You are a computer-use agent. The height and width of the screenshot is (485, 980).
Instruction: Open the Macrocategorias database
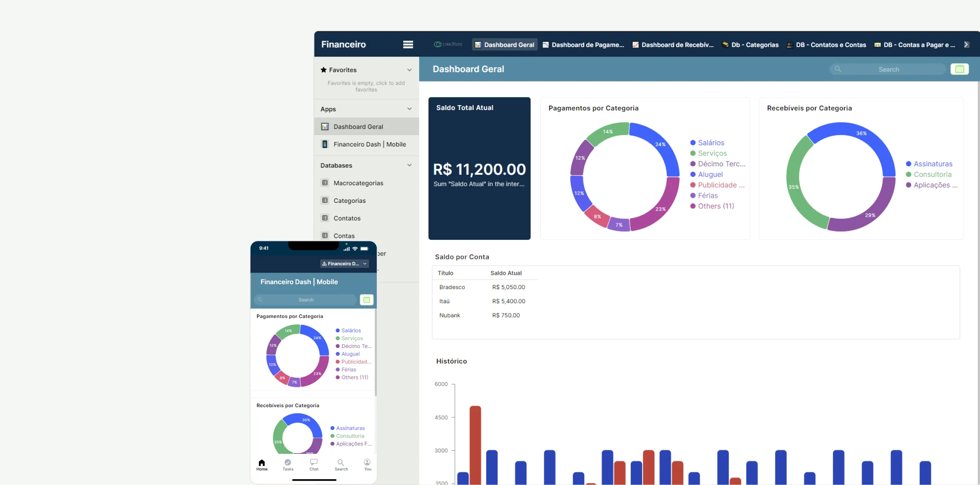click(x=366, y=183)
